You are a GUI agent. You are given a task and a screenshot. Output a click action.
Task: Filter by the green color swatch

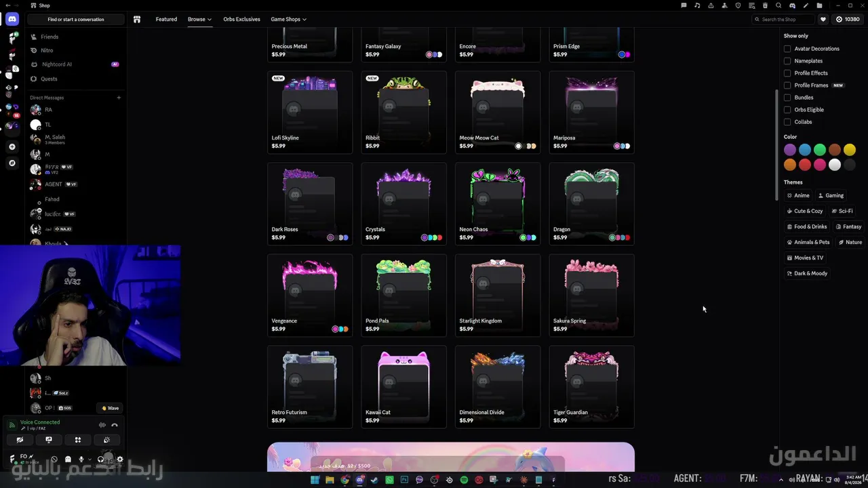tap(820, 150)
